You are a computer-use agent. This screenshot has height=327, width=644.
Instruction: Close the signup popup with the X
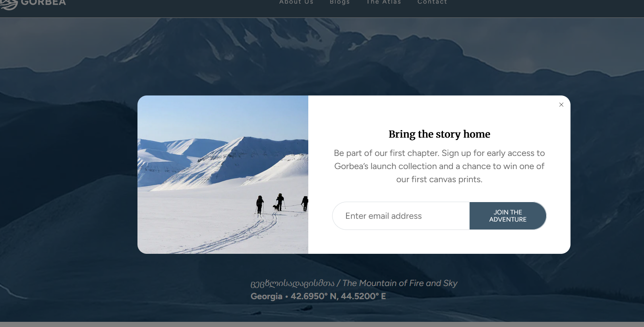(x=561, y=105)
